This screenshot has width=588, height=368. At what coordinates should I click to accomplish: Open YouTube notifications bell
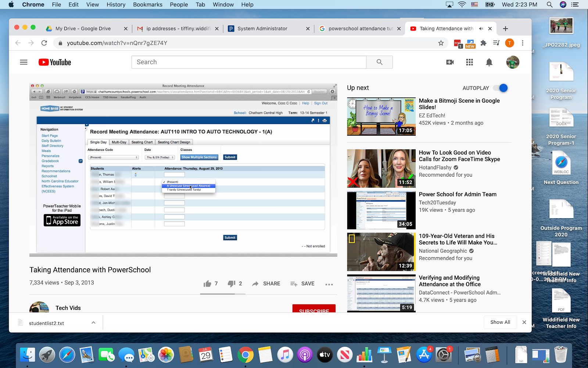point(489,62)
